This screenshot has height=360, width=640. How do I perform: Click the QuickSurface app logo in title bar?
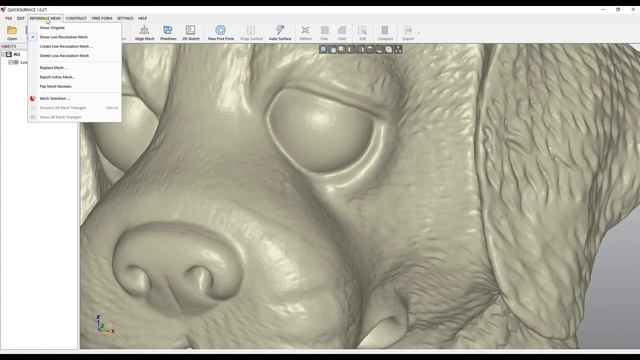(3, 9)
